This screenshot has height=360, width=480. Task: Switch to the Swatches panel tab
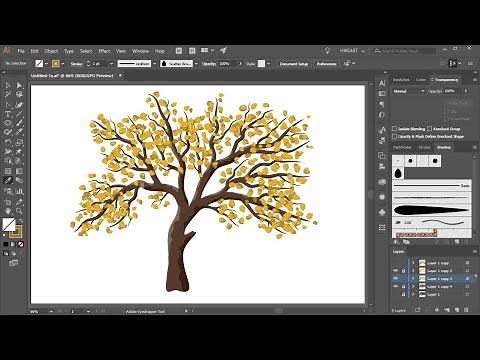click(401, 80)
